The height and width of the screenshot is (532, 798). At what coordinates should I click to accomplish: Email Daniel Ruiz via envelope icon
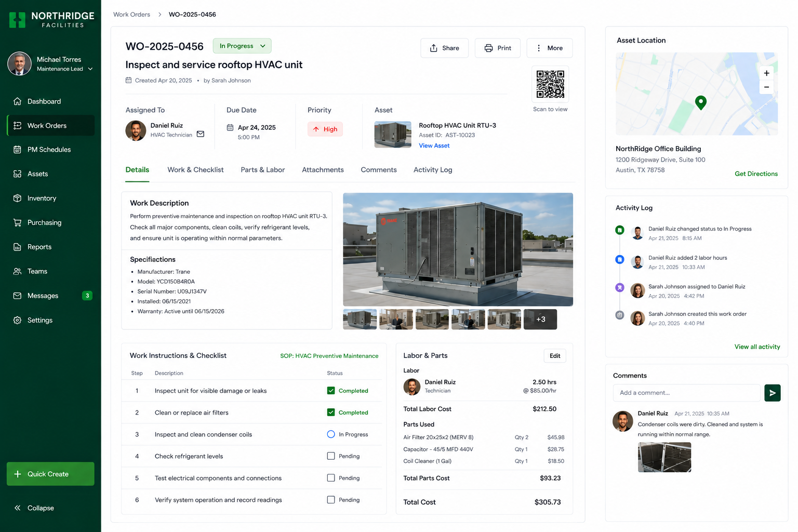pyautogui.click(x=201, y=134)
